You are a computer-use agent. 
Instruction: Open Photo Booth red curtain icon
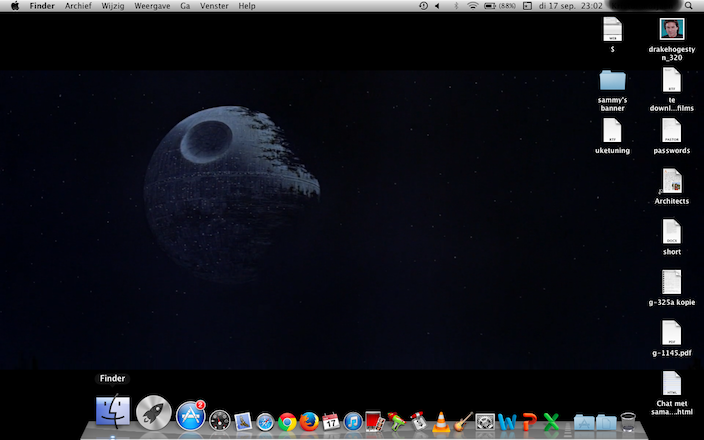(x=375, y=422)
